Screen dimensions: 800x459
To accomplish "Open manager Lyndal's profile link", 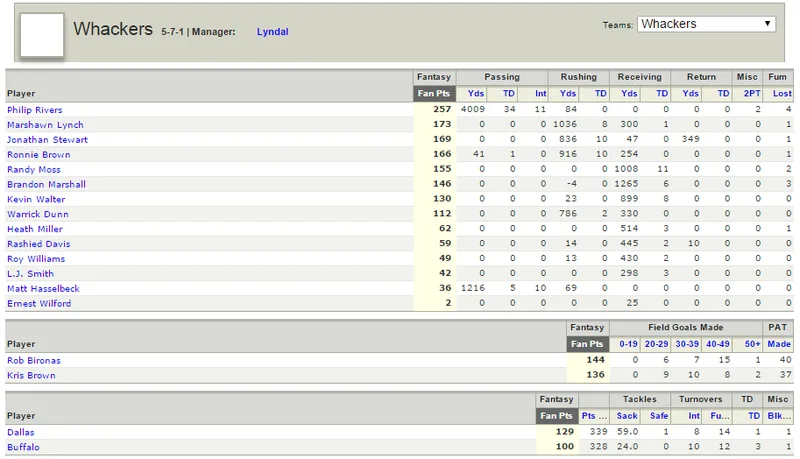I will point(272,32).
